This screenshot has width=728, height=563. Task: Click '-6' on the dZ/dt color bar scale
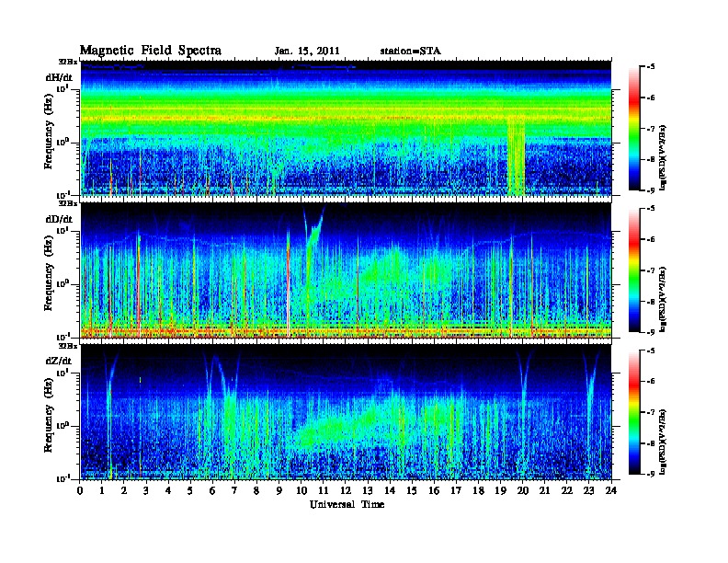(x=651, y=382)
